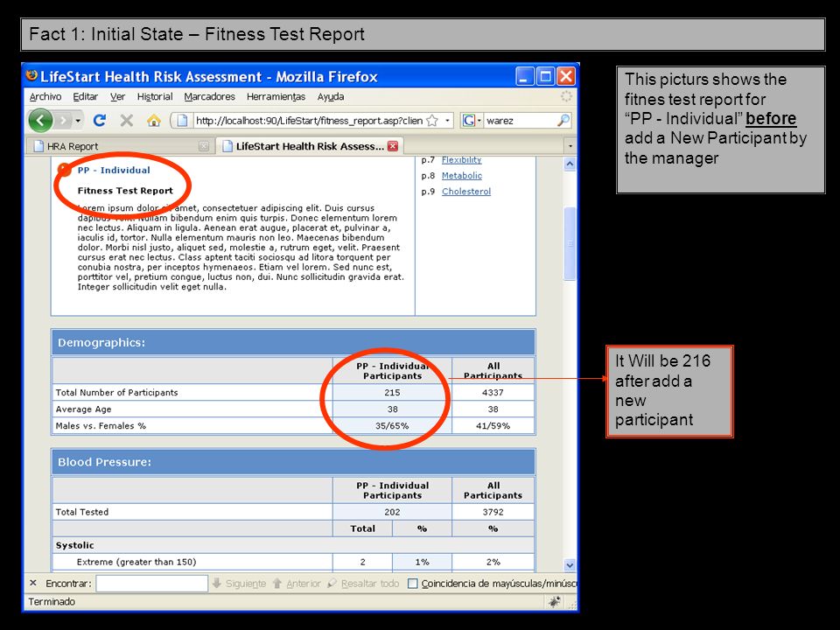Click the Google search engine icon

coord(469,121)
